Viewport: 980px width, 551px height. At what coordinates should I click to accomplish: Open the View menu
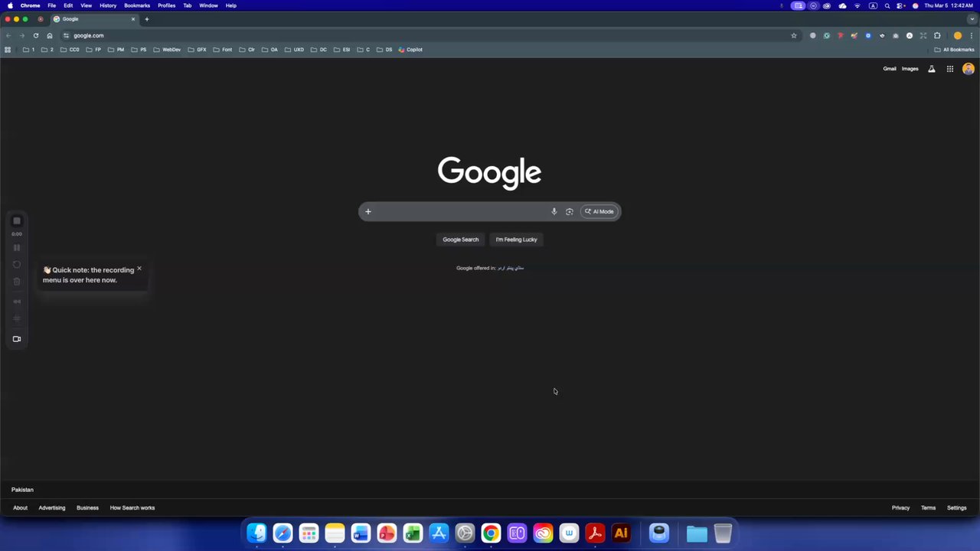coord(86,5)
